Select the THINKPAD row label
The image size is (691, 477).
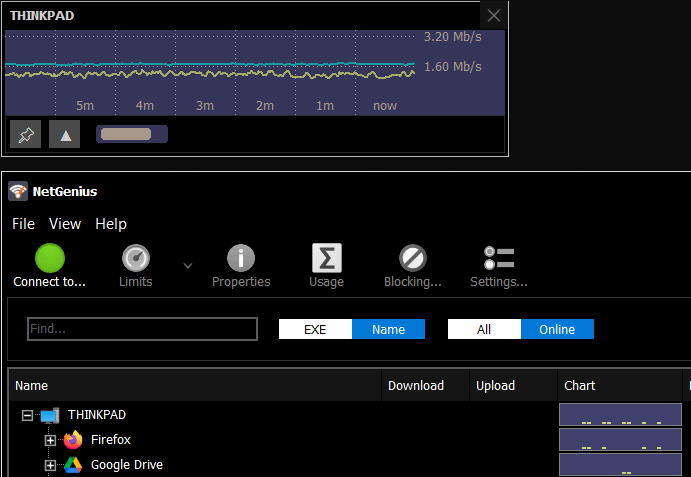pos(97,415)
